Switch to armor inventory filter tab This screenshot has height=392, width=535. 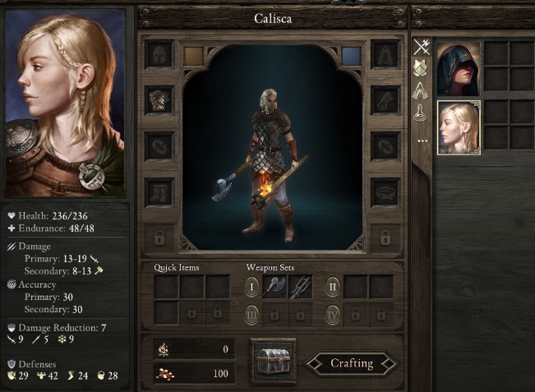pyautogui.click(x=421, y=68)
